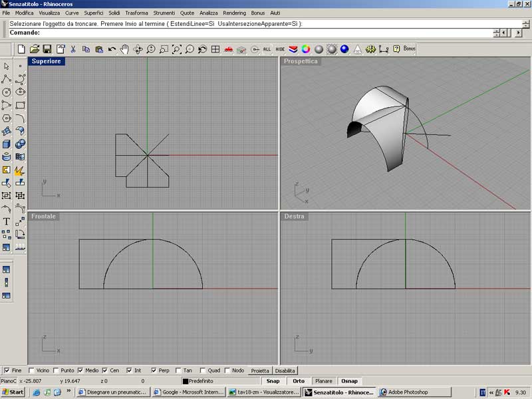The image size is (532, 399).
Task: Select the Circle tool in left toolbar
Action: pos(7,92)
